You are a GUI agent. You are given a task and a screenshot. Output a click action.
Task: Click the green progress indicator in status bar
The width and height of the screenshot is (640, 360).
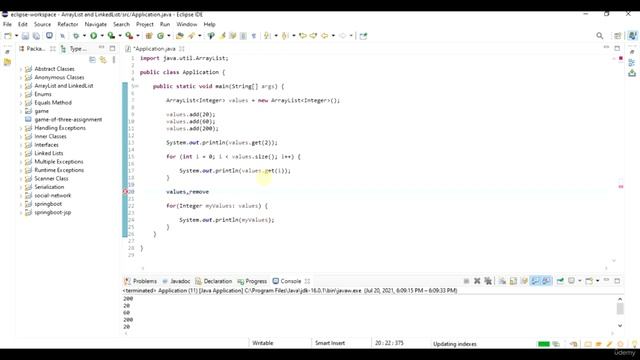click(x=544, y=344)
